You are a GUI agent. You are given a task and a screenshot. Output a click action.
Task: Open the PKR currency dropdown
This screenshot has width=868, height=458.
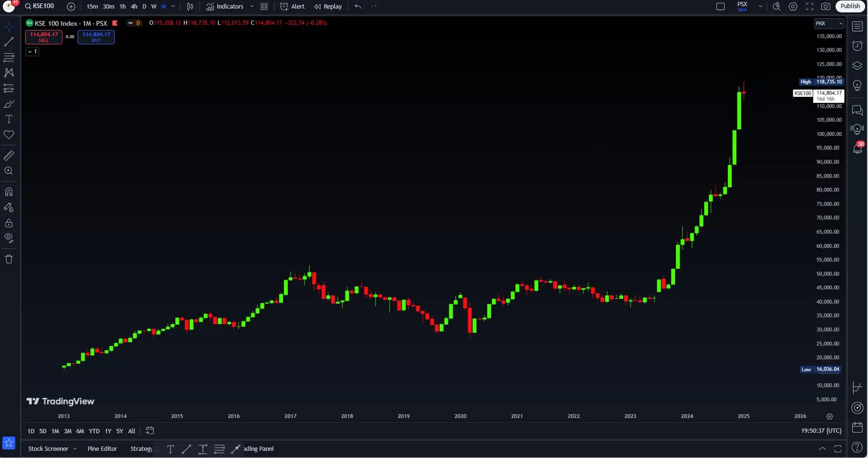(x=828, y=23)
